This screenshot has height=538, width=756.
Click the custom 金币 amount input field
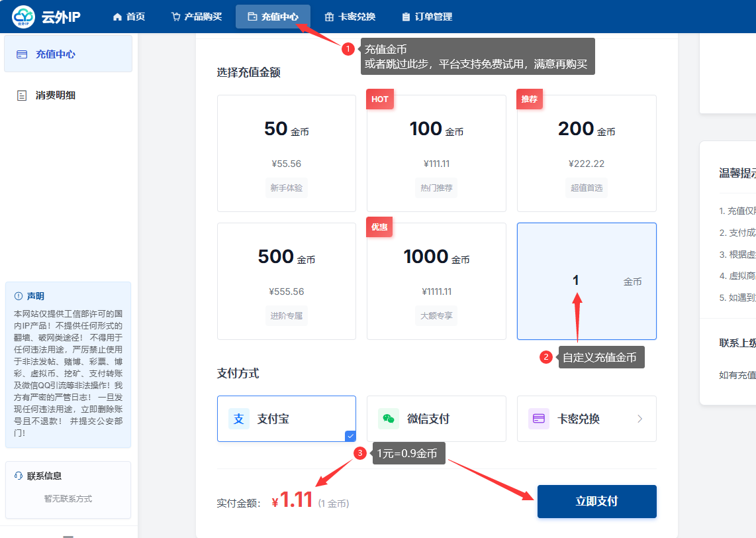576,281
